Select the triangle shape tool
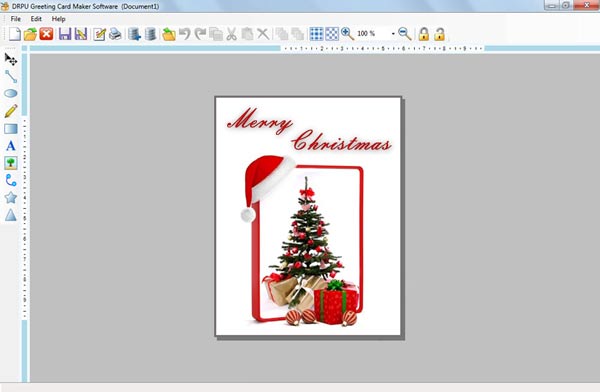 click(11, 215)
